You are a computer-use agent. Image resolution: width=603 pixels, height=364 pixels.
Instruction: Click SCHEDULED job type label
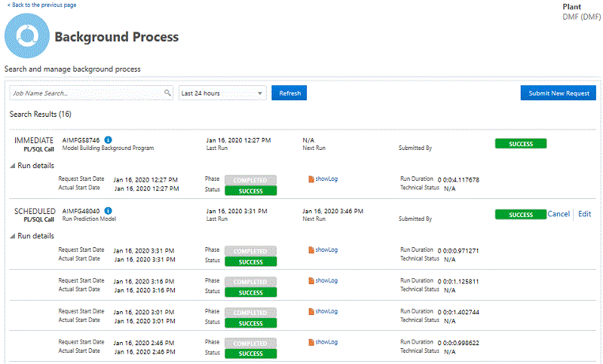pyautogui.click(x=35, y=211)
